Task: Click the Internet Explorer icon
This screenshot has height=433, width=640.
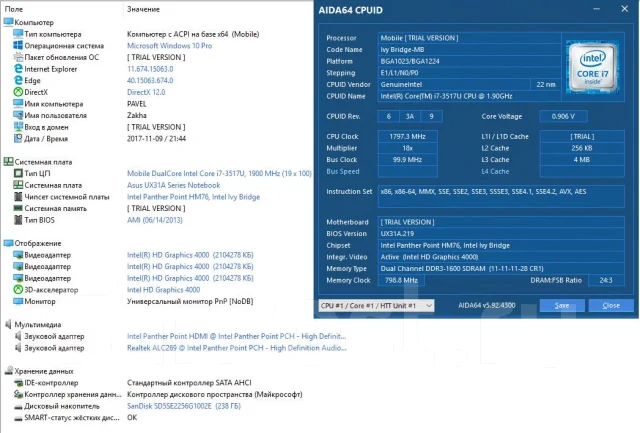Action: pyautogui.click(x=18, y=69)
